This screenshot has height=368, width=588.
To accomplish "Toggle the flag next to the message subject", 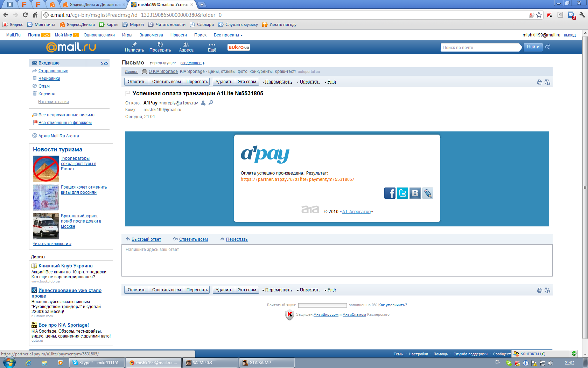I will point(127,94).
